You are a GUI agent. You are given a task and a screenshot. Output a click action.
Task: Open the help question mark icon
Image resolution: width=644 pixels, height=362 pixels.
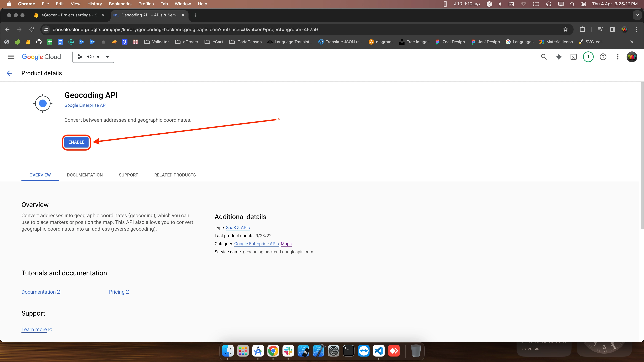[x=603, y=57]
